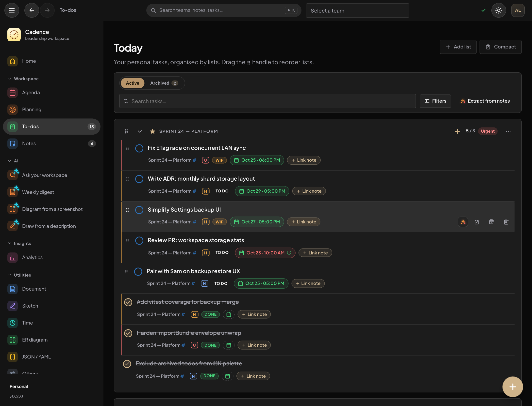Open Home in the sidebar

click(52, 61)
